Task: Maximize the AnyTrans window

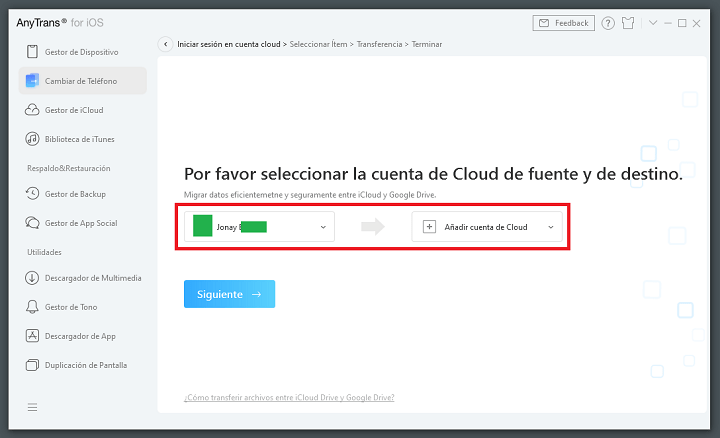Action: pos(682,23)
